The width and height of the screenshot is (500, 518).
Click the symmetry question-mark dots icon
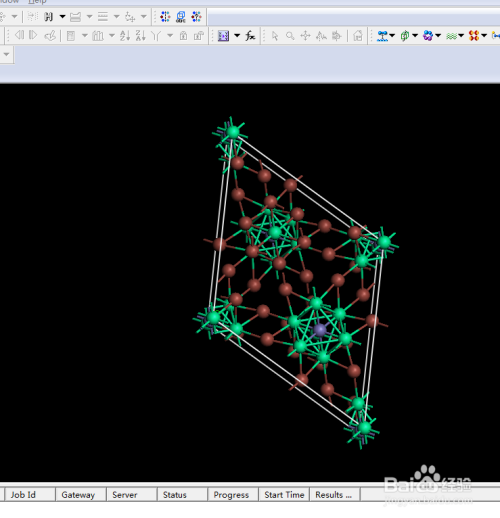click(196, 16)
